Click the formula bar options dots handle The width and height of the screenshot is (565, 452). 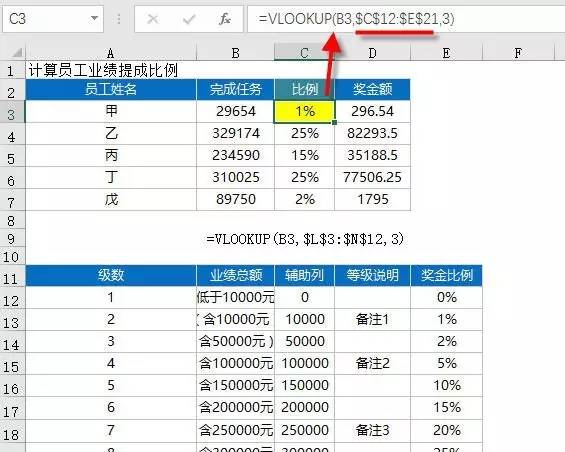(119, 19)
